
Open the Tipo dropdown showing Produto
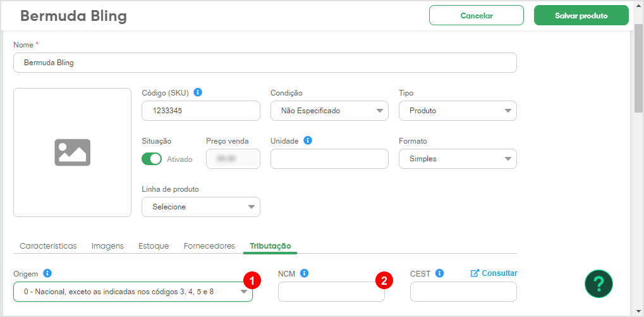click(x=458, y=111)
